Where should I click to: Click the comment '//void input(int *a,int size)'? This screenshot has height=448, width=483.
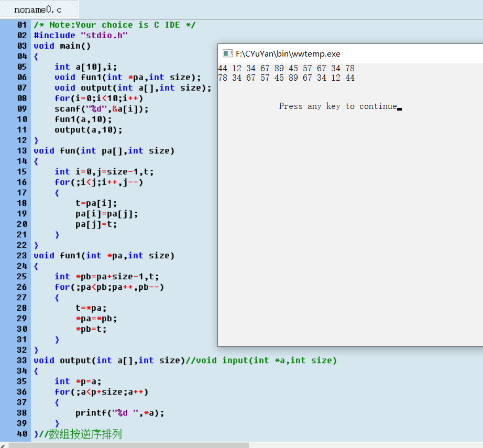click(x=261, y=360)
